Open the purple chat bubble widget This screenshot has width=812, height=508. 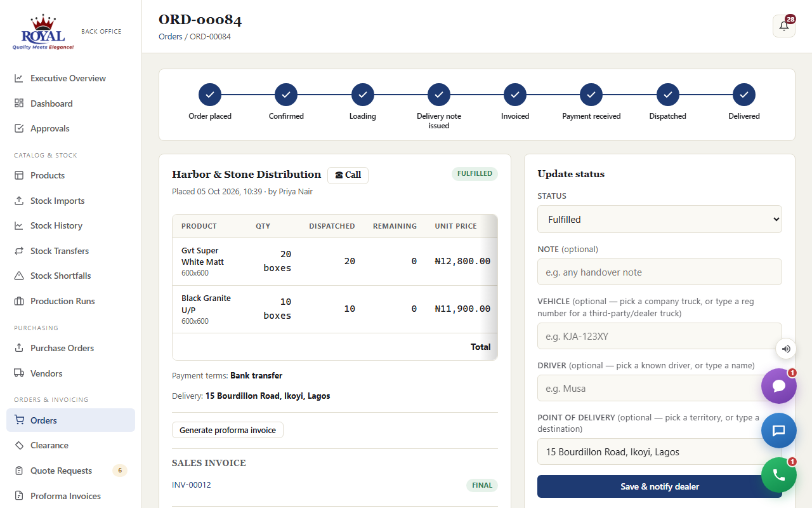click(x=779, y=386)
